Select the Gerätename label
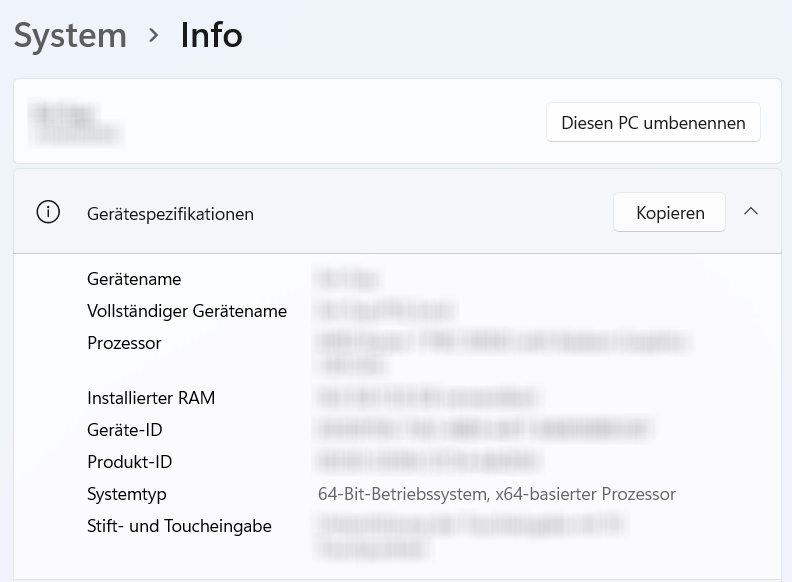 [x=134, y=279]
